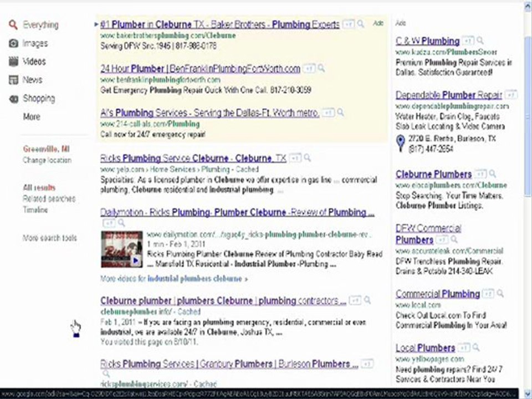Open Dailymotion Ricks Plumbing video result
532x399 pixels.
pos(237,212)
